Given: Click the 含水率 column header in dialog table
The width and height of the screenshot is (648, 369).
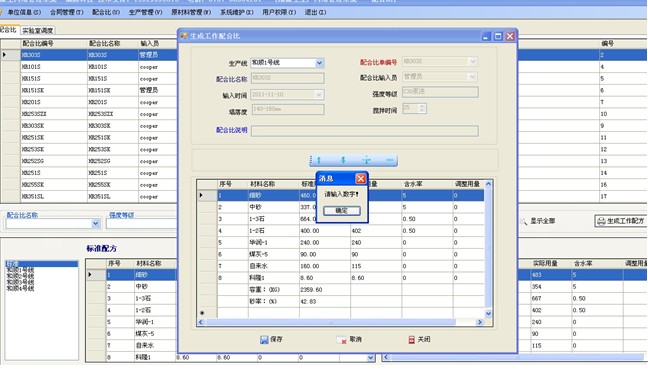Looking at the screenshot, I should (427, 184).
